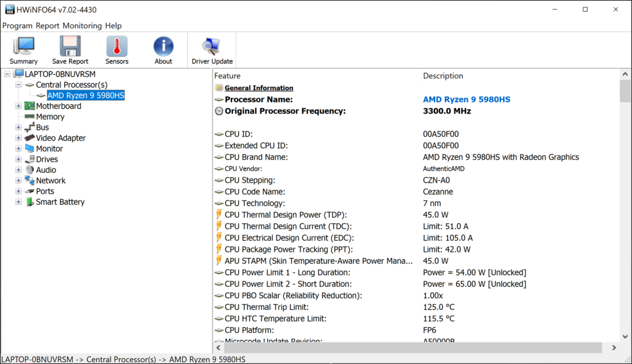Select the CPU Thermal Trip Limit row
This screenshot has width=632, height=364.
(417, 307)
